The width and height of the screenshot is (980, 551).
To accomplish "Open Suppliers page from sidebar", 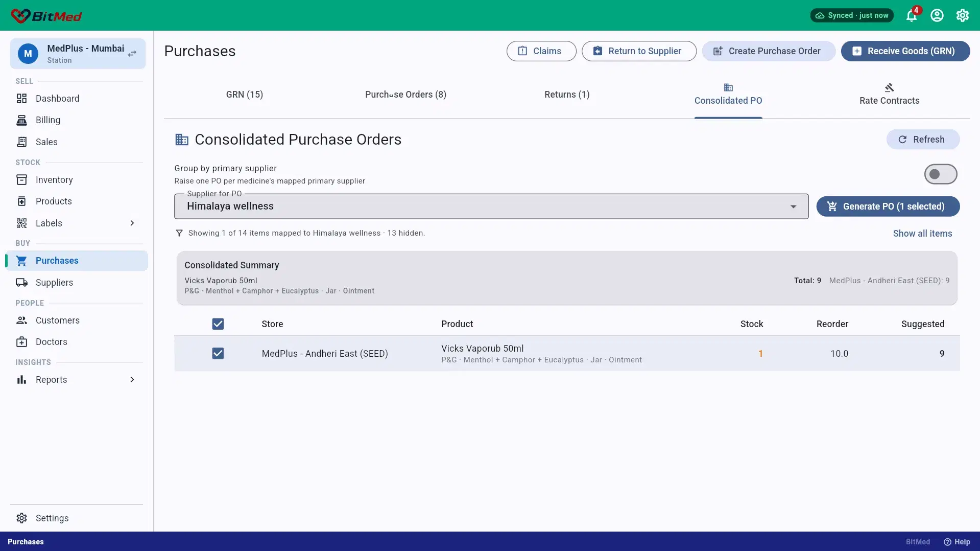I will pyautogui.click(x=78, y=283).
